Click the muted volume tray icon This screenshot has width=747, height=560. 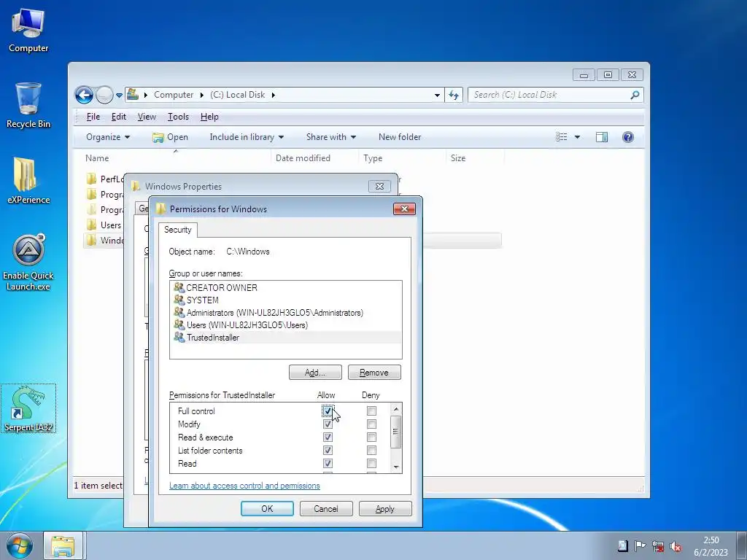[675, 546]
